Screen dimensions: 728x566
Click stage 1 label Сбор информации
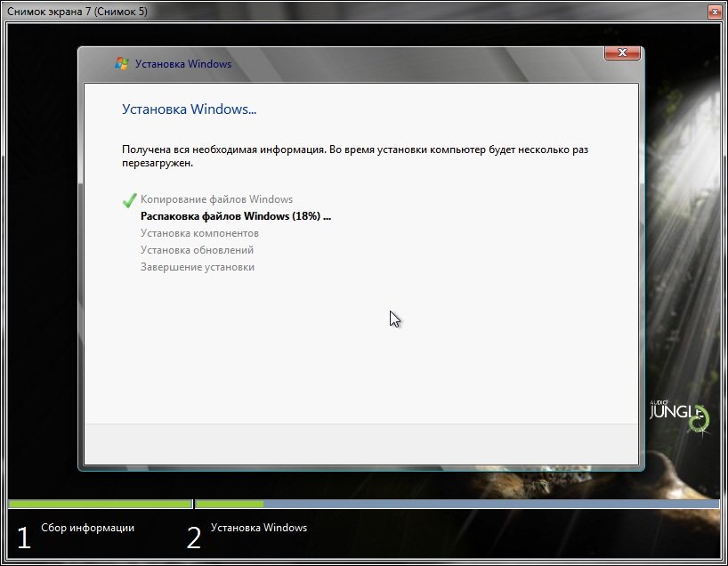click(x=88, y=528)
